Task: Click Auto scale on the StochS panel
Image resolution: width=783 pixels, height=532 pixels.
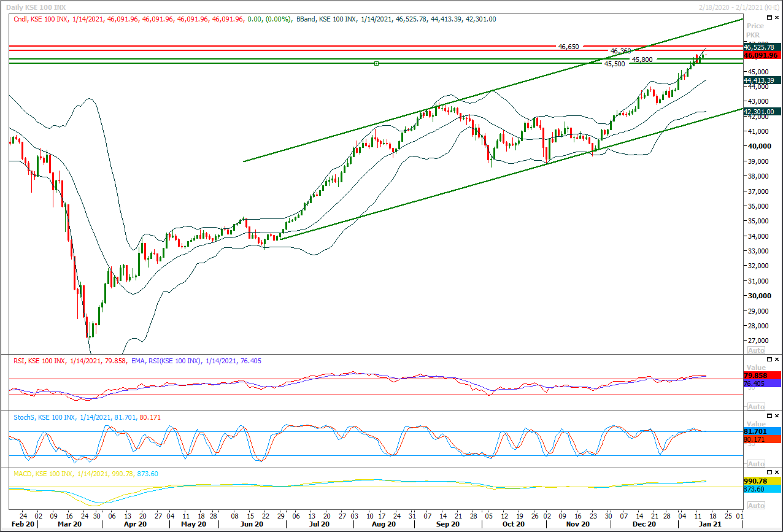Action: [x=756, y=464]
